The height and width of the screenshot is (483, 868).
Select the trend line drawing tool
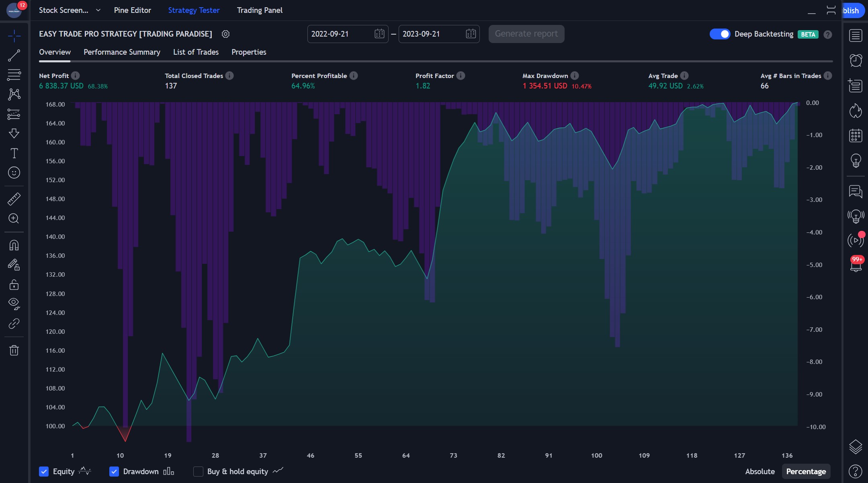14,55
